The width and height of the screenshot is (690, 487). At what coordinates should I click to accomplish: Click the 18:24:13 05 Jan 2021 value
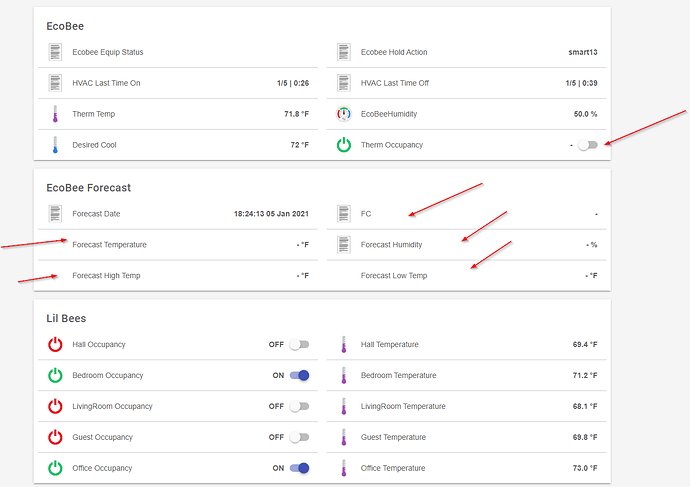[x=271, y=214]
